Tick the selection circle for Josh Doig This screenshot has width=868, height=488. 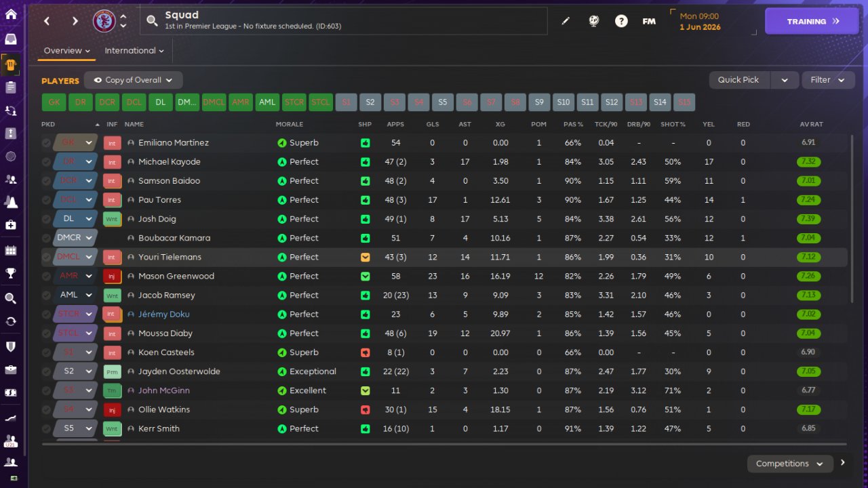[x=46, y=219]
